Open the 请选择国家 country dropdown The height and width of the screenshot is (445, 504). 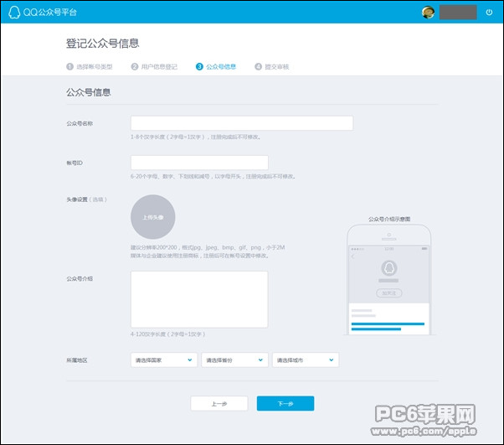(164, 360)
